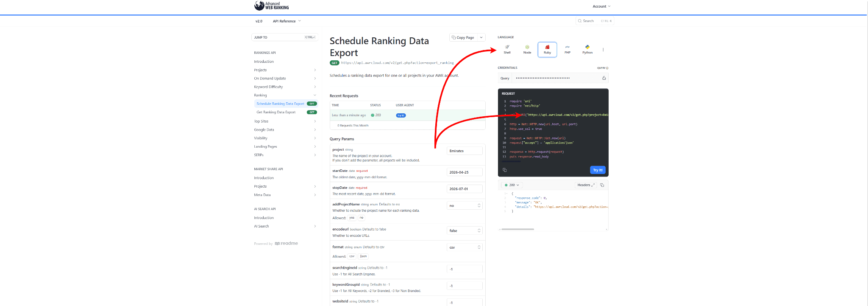
Task: Open the format dropdown set to csv
Action: pyautogui.click(x=465, y=247)
